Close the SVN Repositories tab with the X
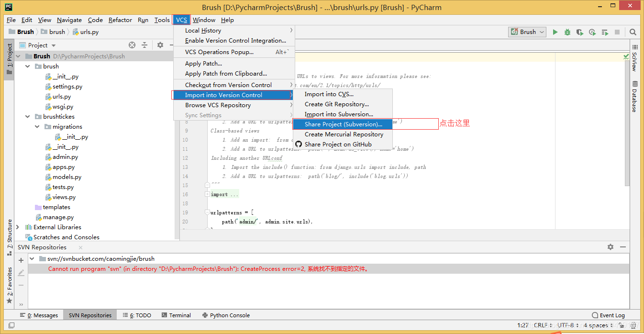 (80, 247)
